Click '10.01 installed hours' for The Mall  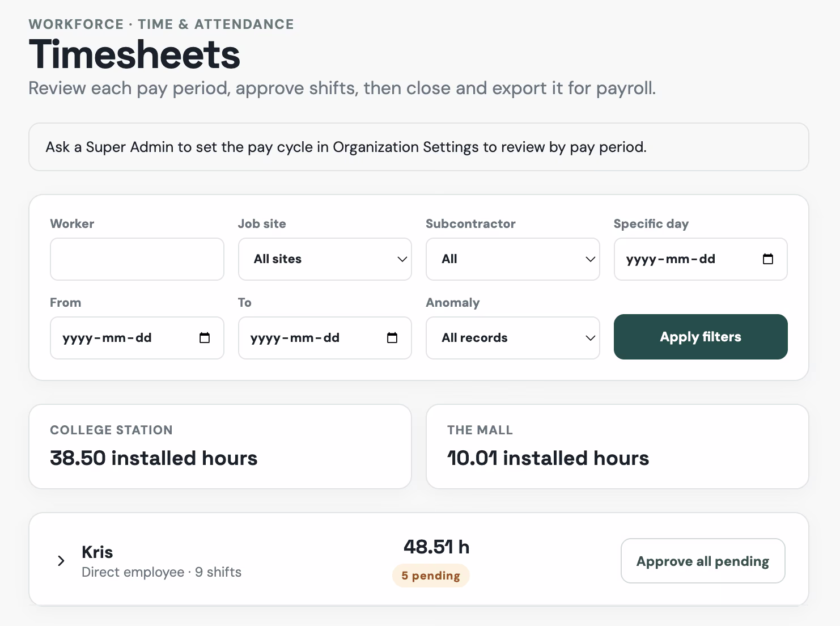click(548, 458)
